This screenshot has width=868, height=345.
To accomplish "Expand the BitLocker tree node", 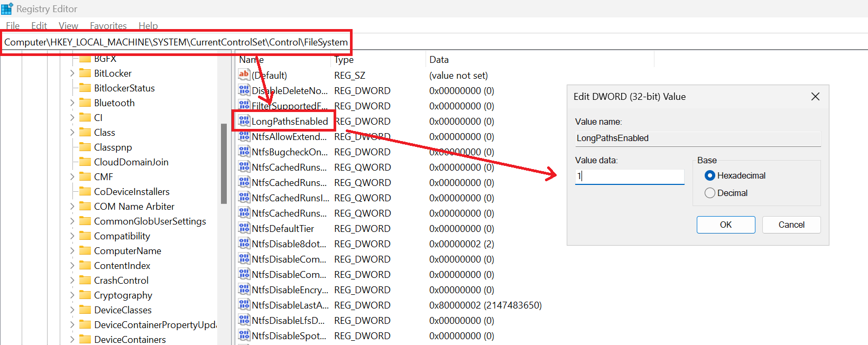I will [x=72, y=73].
